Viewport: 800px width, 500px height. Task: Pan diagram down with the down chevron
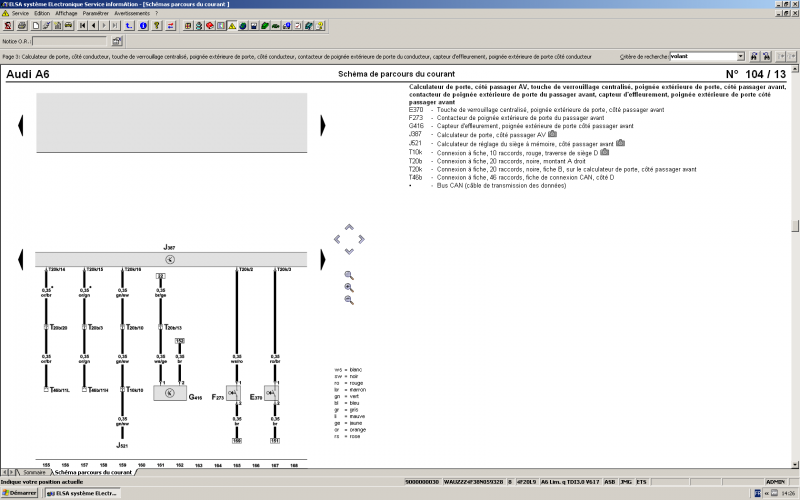coord(349,251)
